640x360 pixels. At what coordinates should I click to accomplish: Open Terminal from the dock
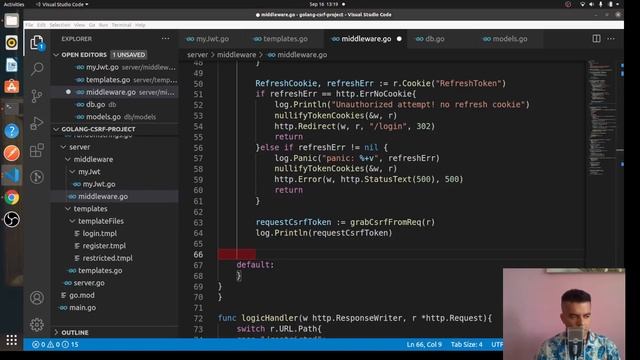[11, 108]
